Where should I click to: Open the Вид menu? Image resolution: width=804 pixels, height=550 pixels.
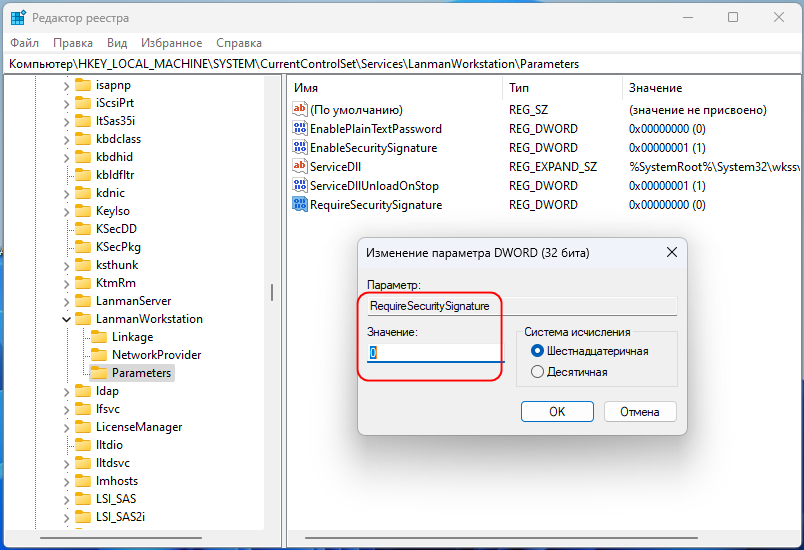click(117, 43)
